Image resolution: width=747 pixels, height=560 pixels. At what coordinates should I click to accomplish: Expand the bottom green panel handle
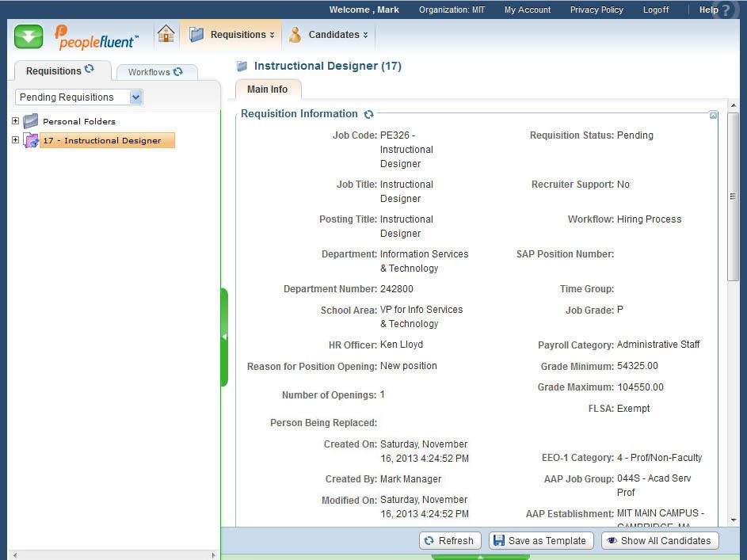coord(480,557)
